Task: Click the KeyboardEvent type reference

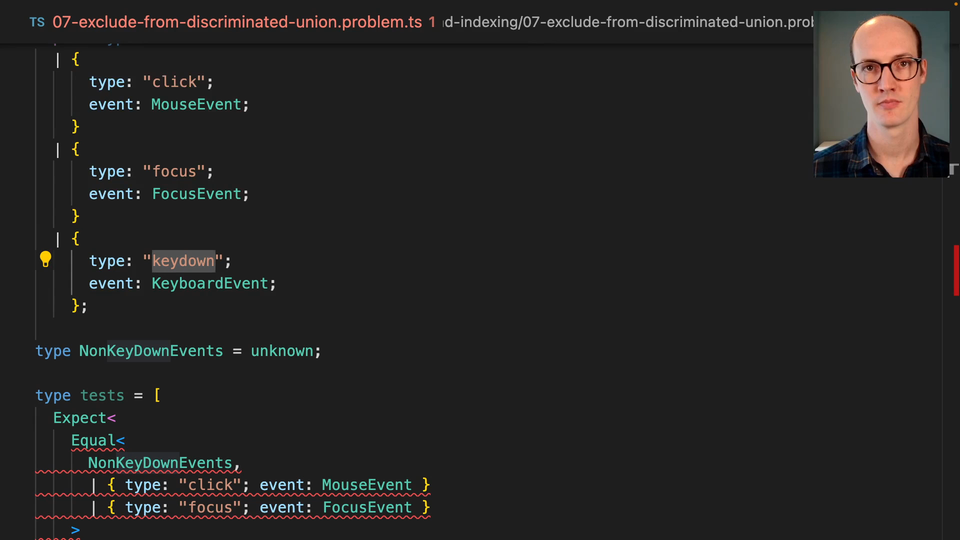Action: [x=211, y=284]
